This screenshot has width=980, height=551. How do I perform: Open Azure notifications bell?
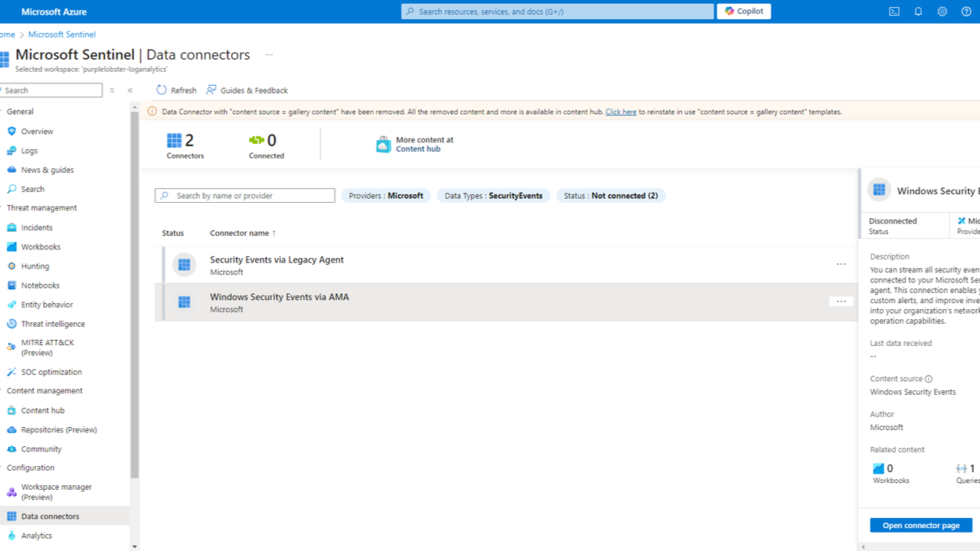918,11
